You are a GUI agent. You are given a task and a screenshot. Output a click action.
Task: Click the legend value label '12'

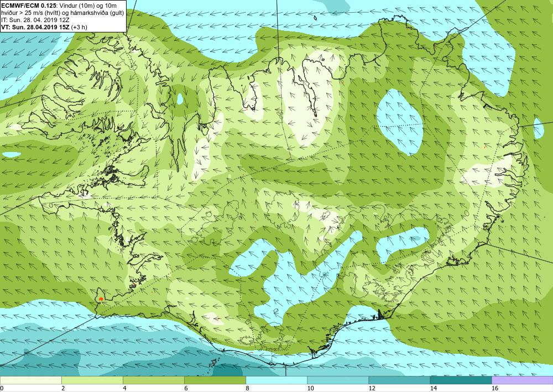(x=372, y=388)
